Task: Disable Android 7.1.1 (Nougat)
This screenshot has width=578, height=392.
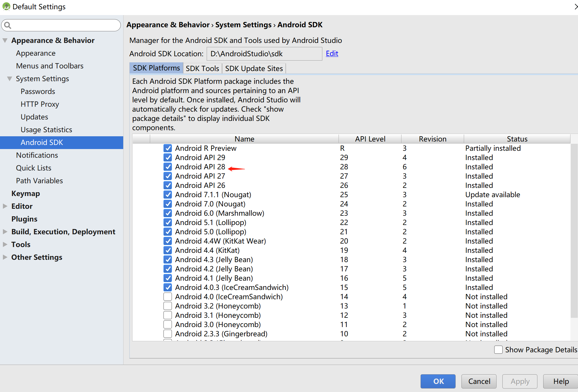Action: 168,195
